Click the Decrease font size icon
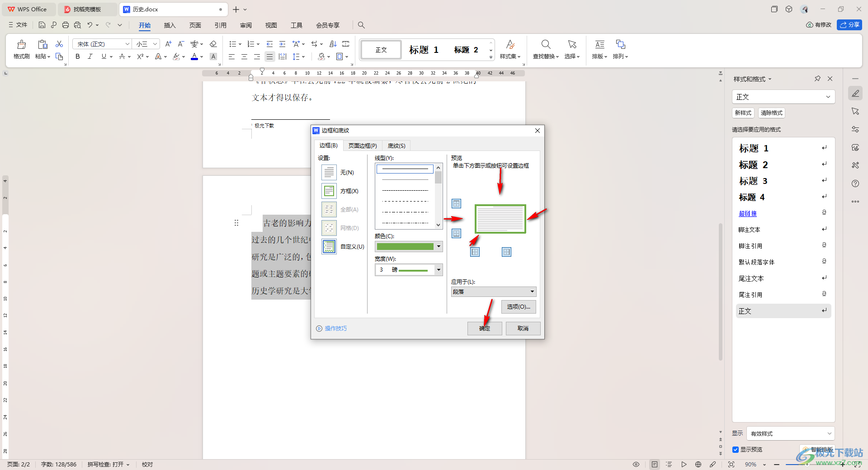The width and height of the screenshot is (868, 470). pos(181,44)
